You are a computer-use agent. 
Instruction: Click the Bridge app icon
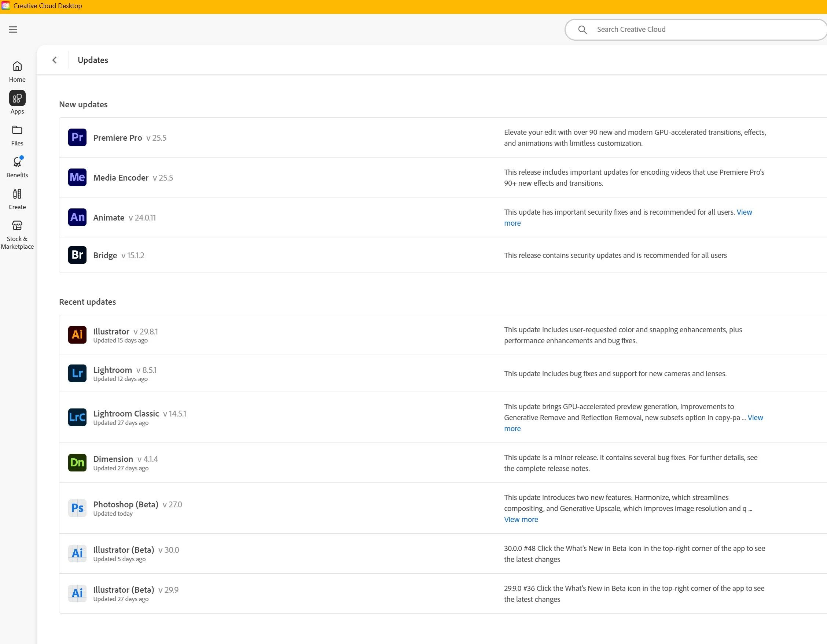[x=77, y=255]
